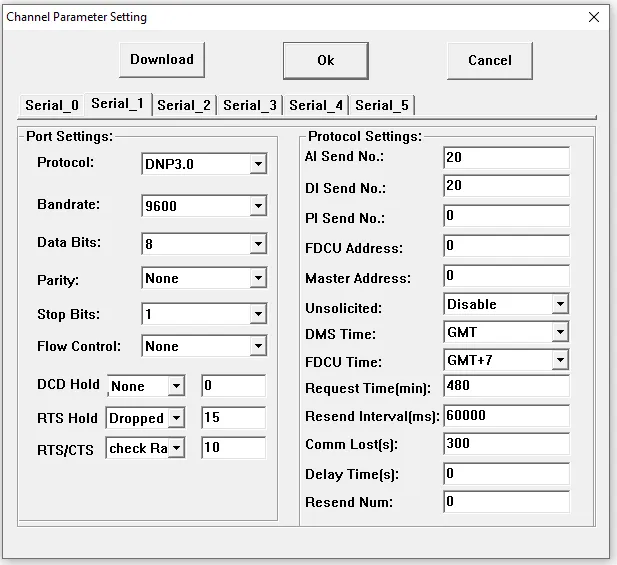The image size is (617, 565).
Task: Switch to the Serial_0 tab
Action: [x=52, y=105]
